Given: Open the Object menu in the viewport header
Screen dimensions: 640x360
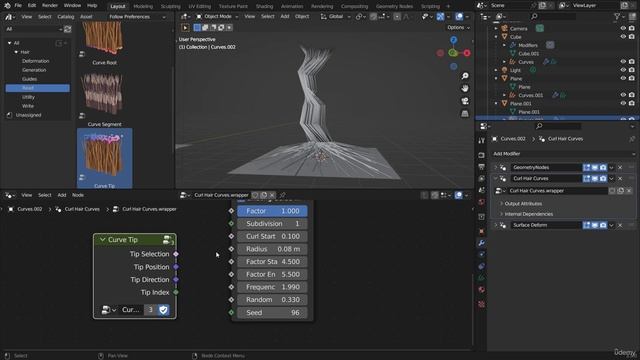Looking at the screenshot, I should tap(302, 17).
